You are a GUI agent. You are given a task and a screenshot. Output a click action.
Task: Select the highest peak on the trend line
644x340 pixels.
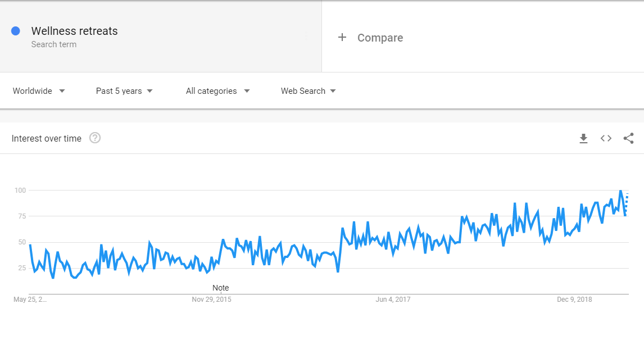pos(621,191)
